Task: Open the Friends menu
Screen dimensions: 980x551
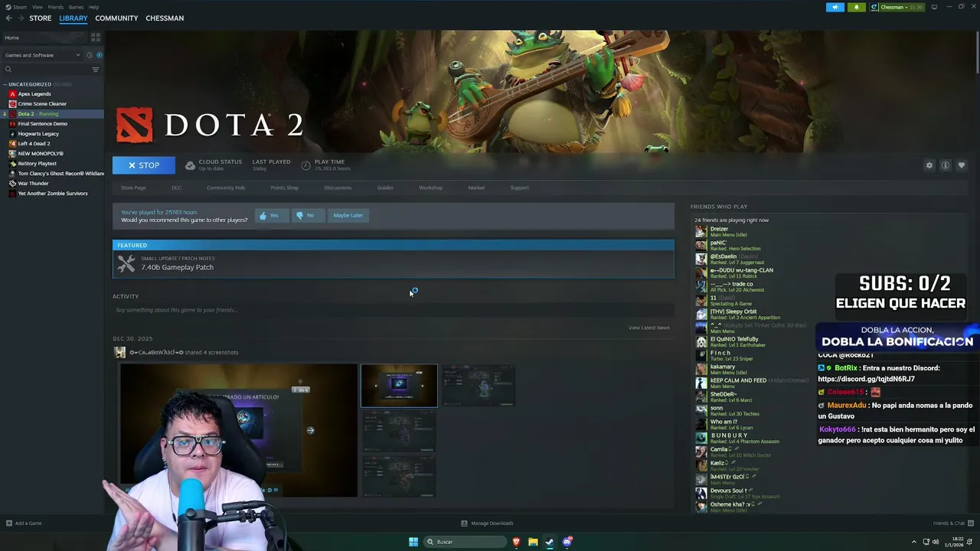Action: 56,7
